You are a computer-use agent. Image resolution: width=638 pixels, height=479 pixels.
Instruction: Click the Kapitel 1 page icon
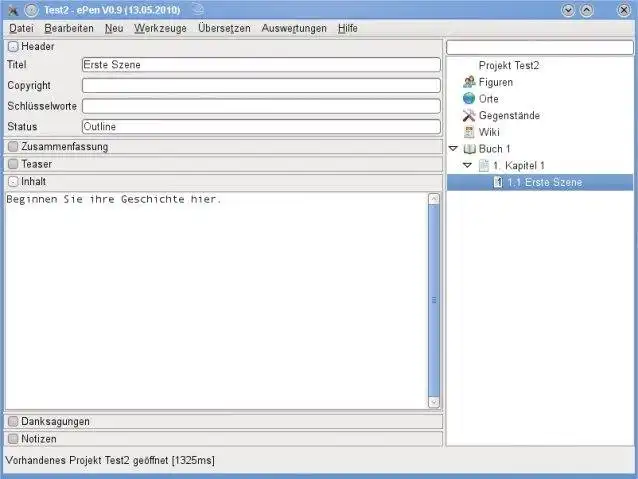tap(484, 165)
